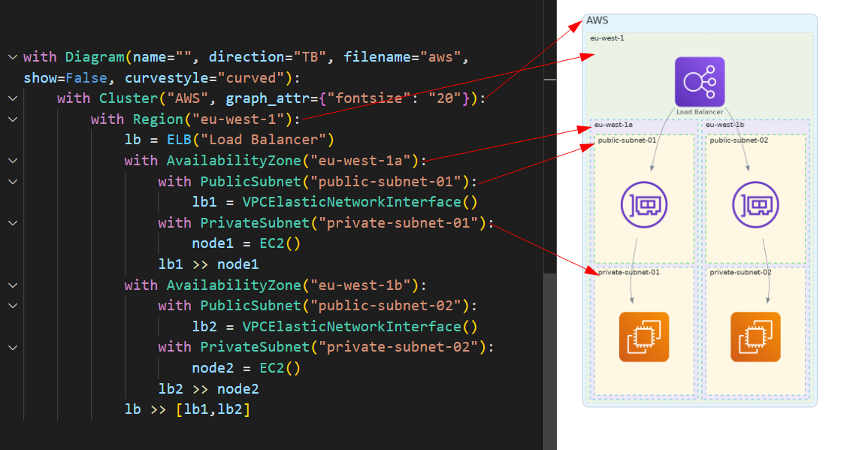The image size is (868, 450).
Task: Collapse the AvailabilityZone("eu-west-1b") block
Action: coord(12,285)
